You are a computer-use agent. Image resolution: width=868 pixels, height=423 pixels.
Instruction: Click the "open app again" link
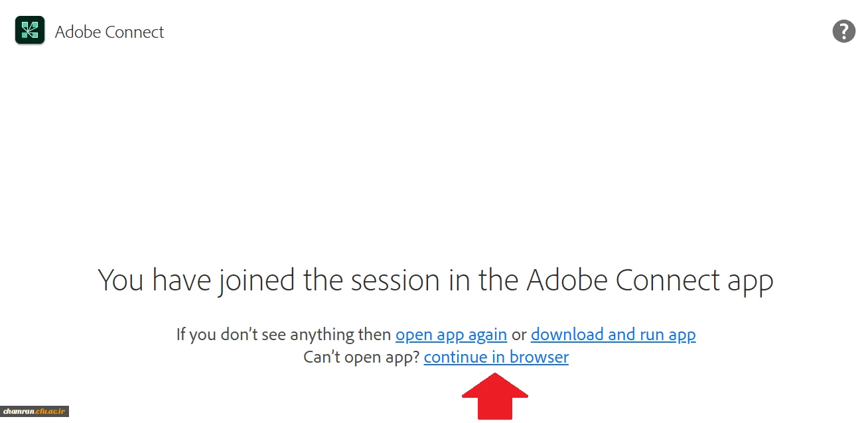click(x=451, y=334)
